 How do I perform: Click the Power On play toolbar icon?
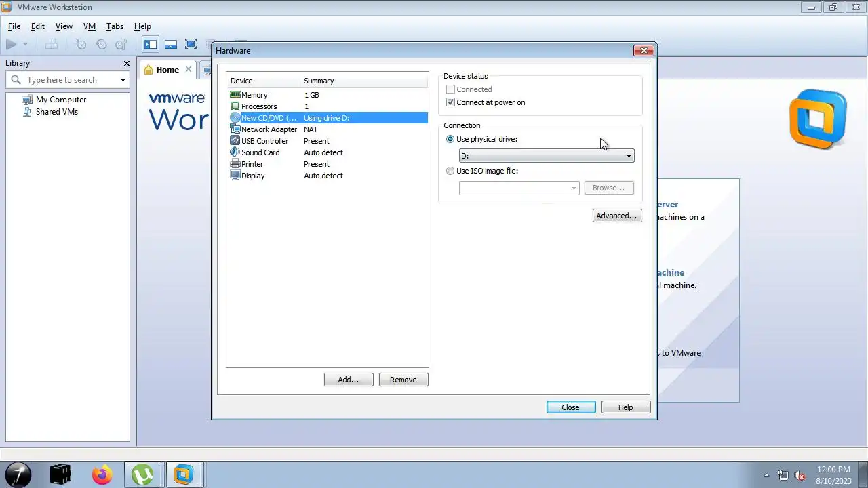pyautogui.click(x=11, y=44)
